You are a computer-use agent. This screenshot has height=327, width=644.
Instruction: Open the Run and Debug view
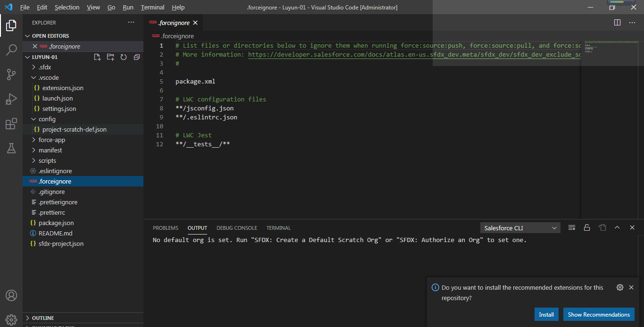click(x=10, y=99)
